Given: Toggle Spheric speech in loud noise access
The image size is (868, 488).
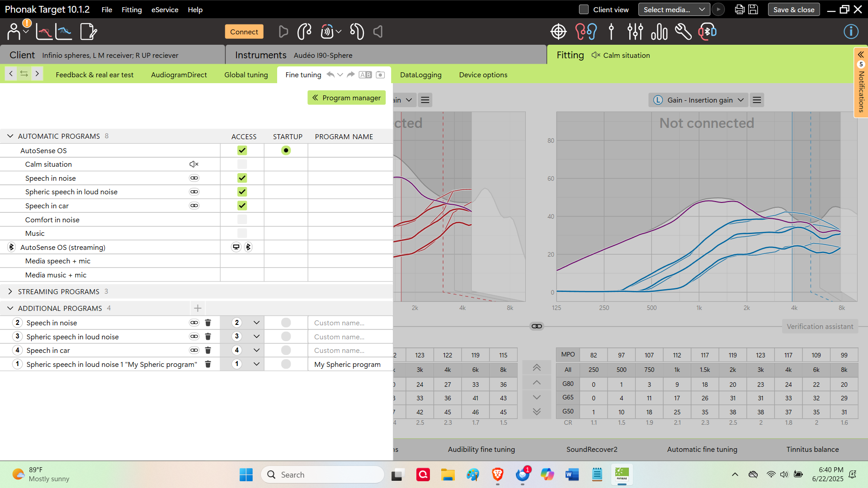Looking at the screenshot, I should pos(242,192).
